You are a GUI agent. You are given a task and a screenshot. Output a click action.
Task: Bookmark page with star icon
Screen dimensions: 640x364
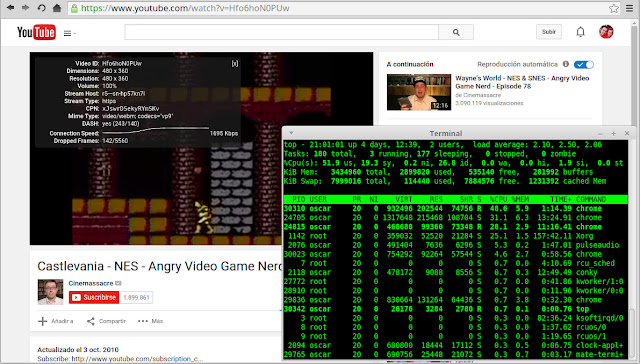613,8
